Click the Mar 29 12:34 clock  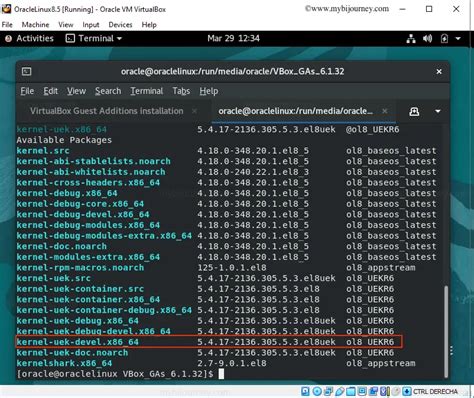(233, 39)
